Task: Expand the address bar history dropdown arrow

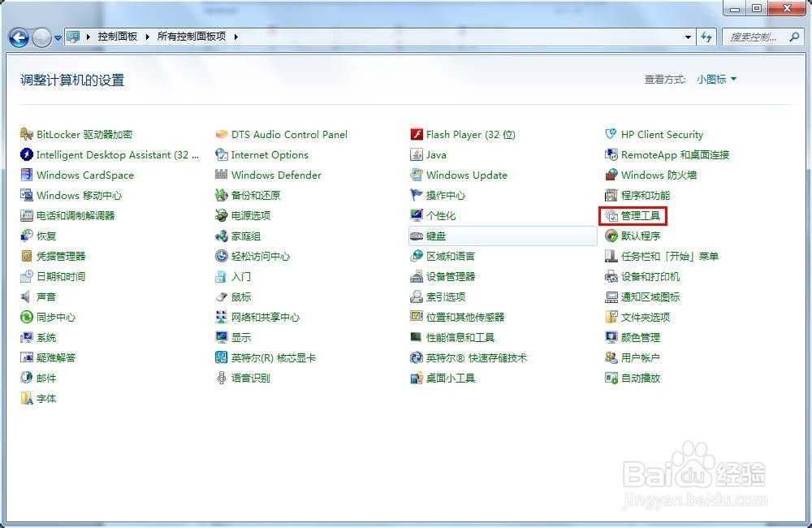Action: [688, 37]
